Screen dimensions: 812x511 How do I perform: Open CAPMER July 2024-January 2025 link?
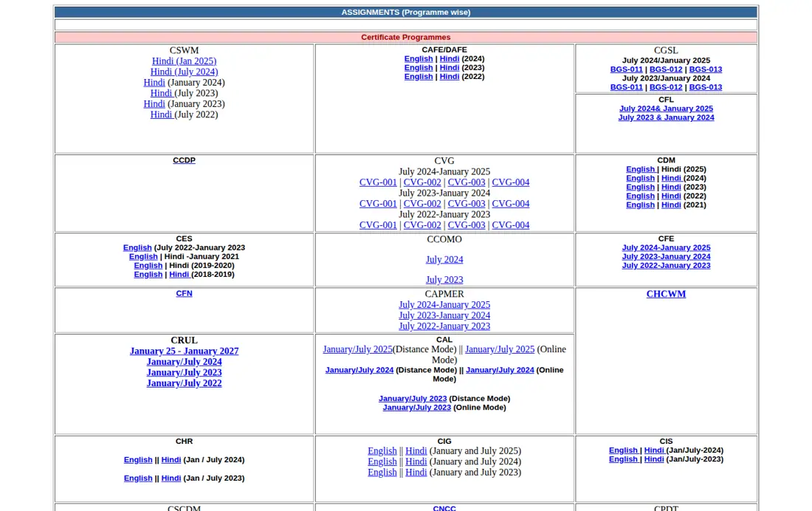[x=444, y=305]
